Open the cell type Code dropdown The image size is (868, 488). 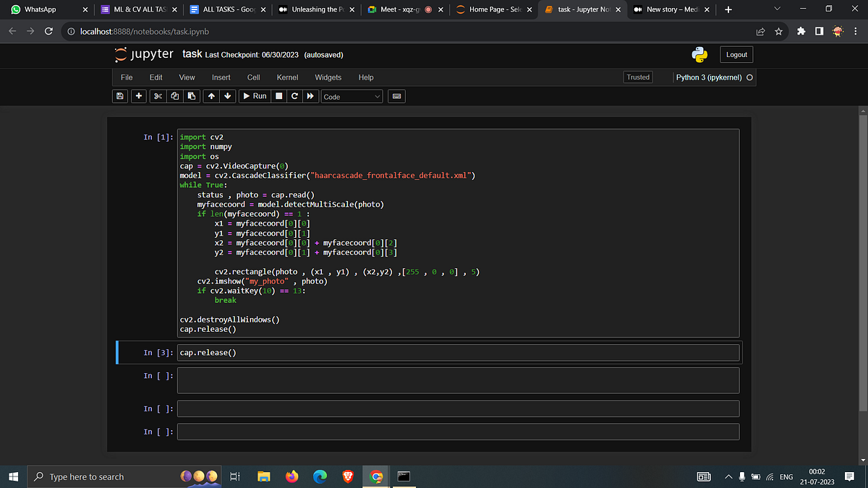point(352,96)
